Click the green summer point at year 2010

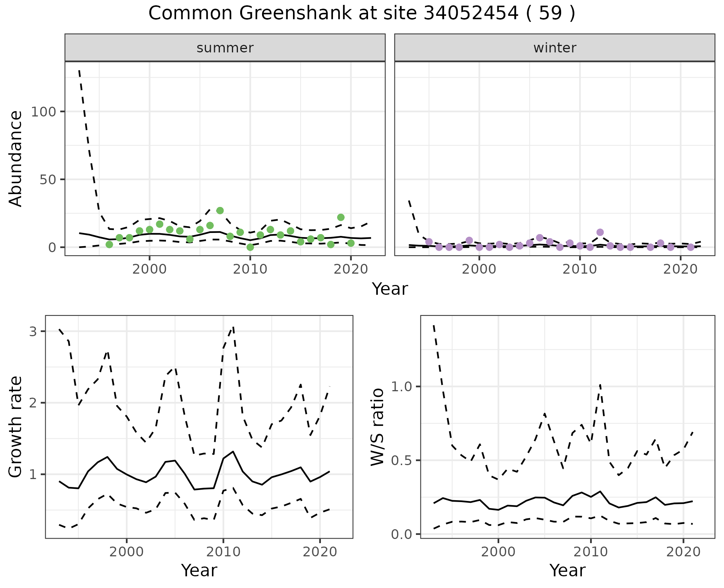[250, 247]
